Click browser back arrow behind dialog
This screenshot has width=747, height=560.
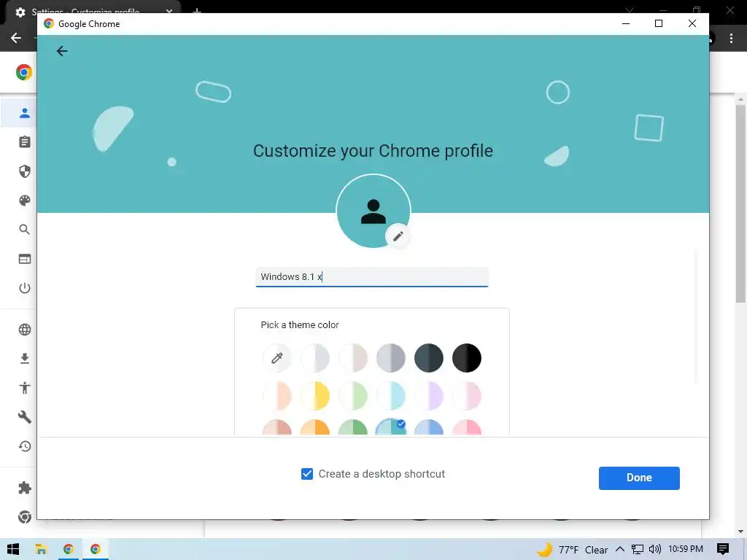point(16,38)
